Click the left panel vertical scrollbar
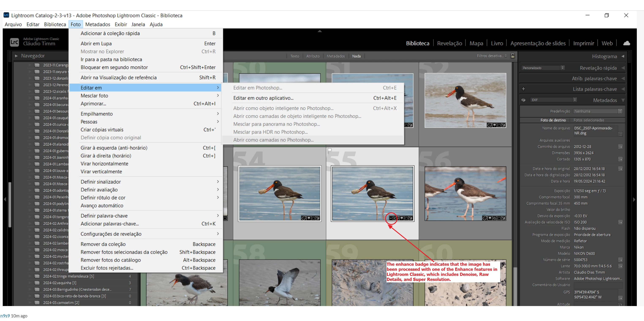The width and height of the screenshot is (644, 321). pyautogui.click(x=10, y=205)
